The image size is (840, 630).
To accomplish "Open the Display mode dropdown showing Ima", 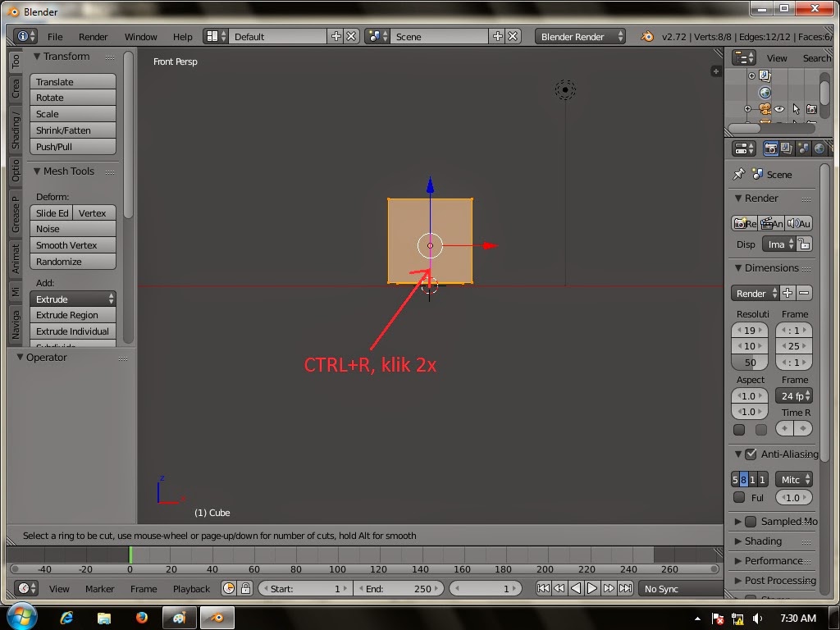I will [x=777, y=244].
